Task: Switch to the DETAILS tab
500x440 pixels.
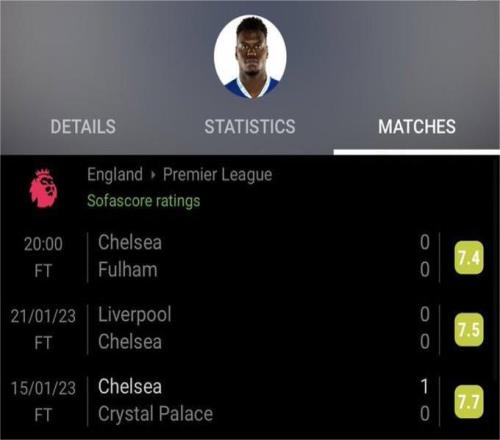Action: click(x=83, y=127)
